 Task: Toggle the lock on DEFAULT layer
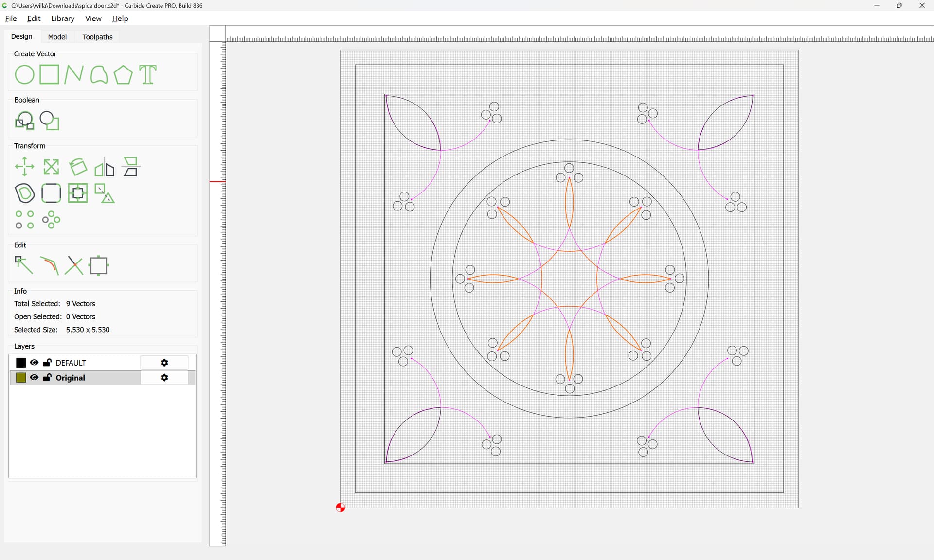coord(47,363)
